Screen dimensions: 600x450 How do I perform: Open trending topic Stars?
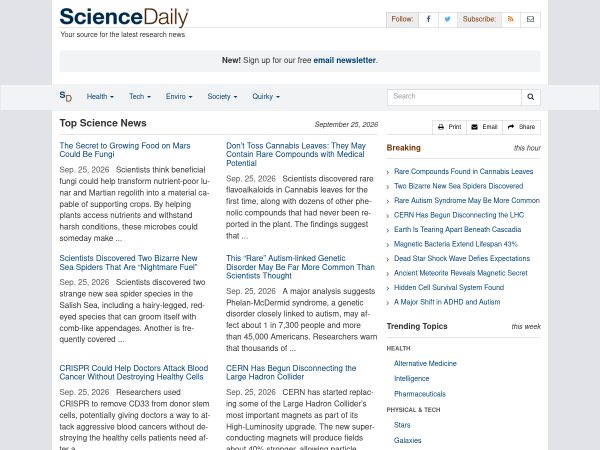click(402, 425)
